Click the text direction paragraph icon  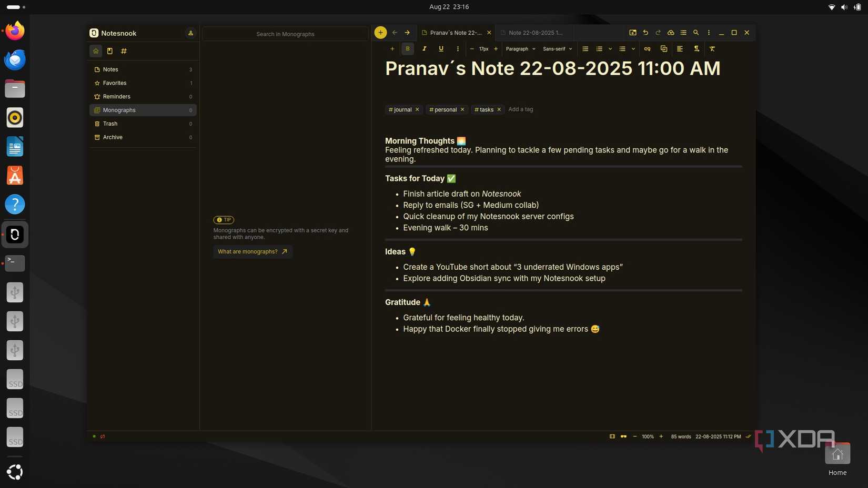(x=697, y=49)
